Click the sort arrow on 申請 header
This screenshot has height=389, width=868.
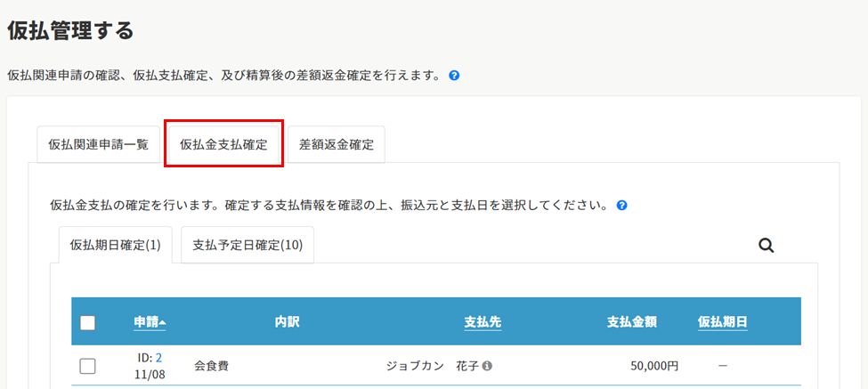point(162,323)
